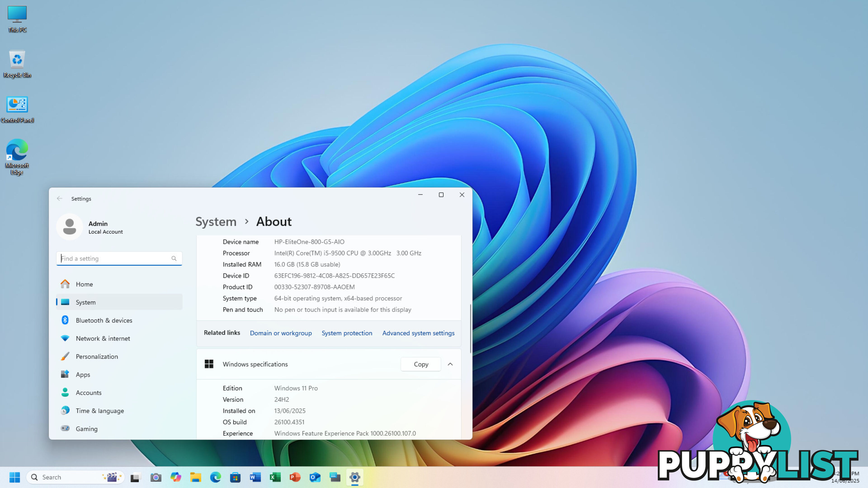
Task: Open Personalization settings
Action: (119, 356)
